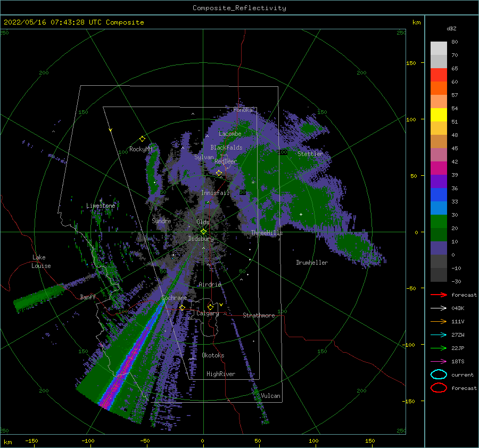479x448 pixels.
Task: Click the -30 value on dBZ scale
Action: point(457,282)
